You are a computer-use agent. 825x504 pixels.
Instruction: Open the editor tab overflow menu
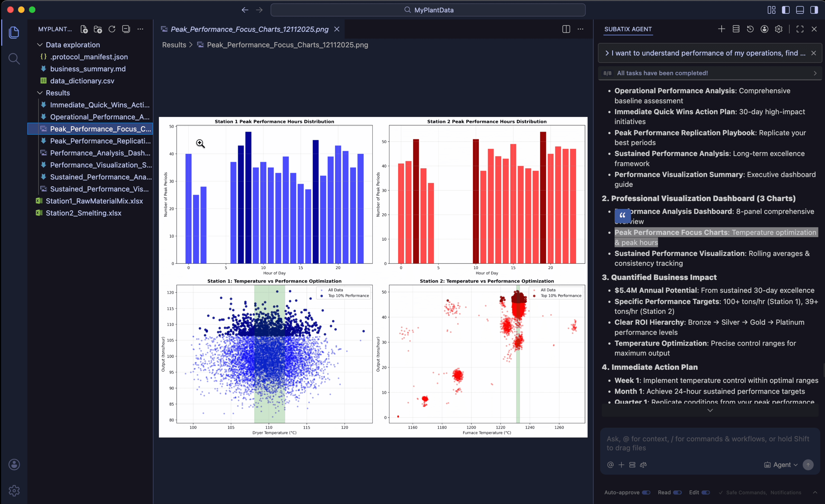(x=581, y=29)
